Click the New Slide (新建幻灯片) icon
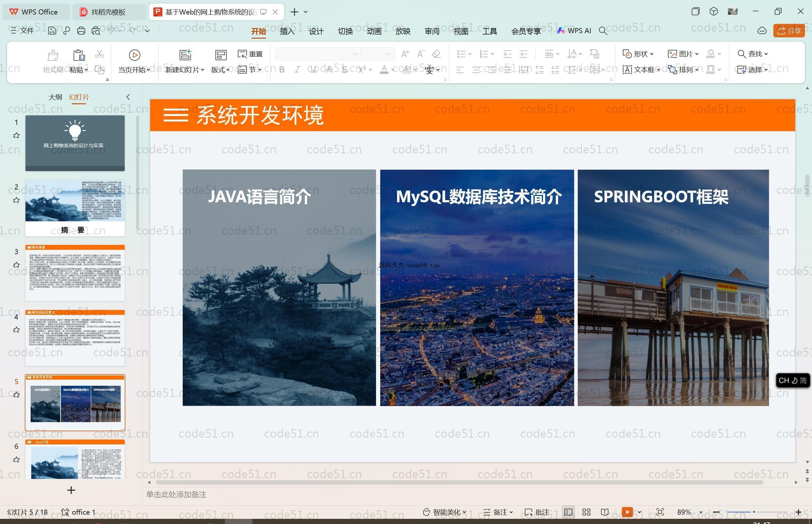 [185, 55]
